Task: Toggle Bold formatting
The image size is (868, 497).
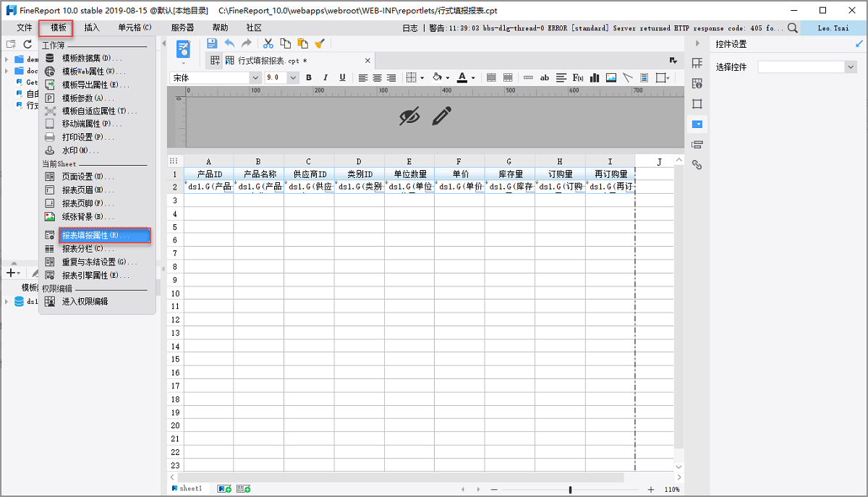Action: [x=309, y=77]
